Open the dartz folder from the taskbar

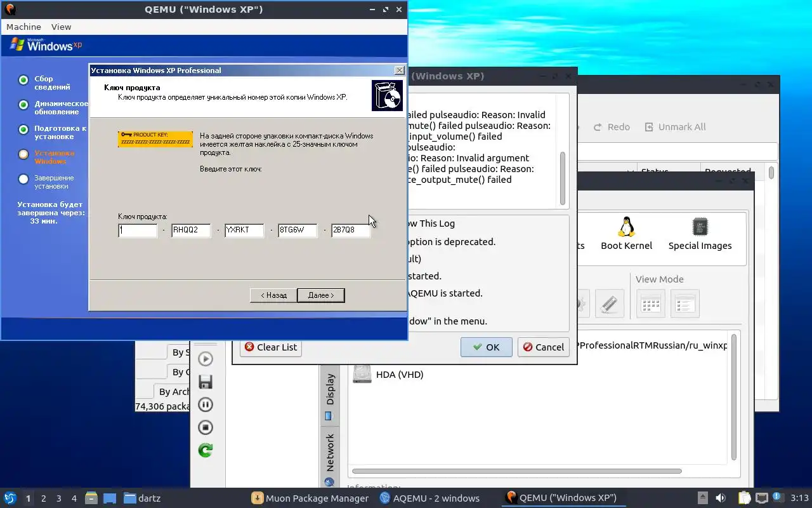142,498
